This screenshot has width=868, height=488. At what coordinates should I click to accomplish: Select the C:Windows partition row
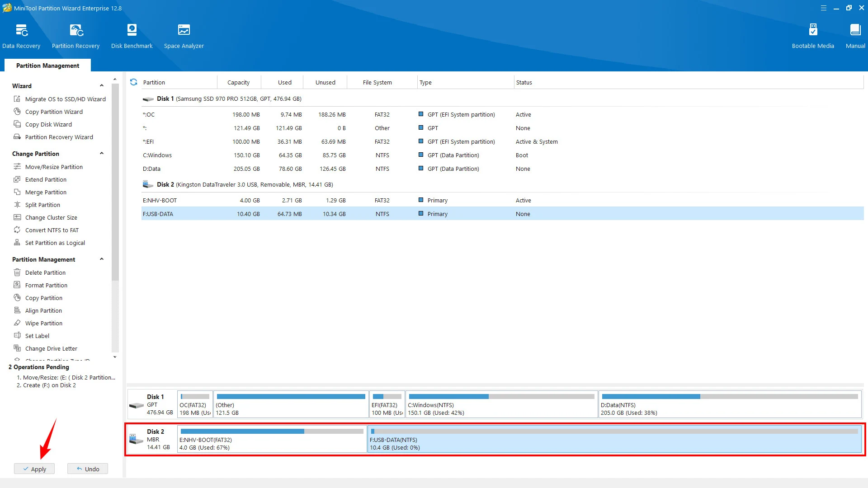pos(502,155)
